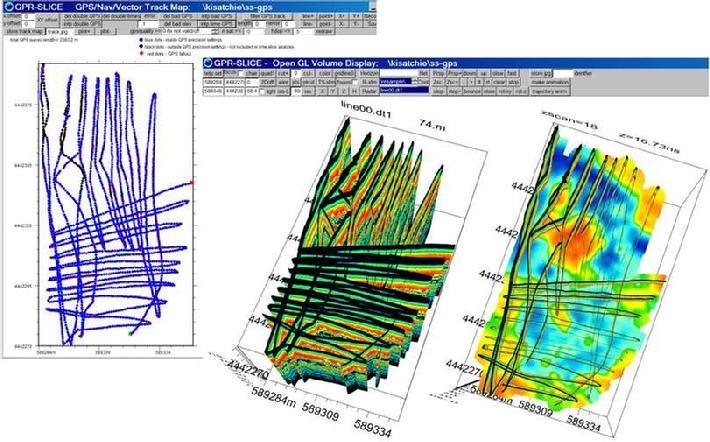The width and height of the screenshot is (710, 442).
Task: Click the 'intp bad GPS' button
Action: tap(216, 16)
